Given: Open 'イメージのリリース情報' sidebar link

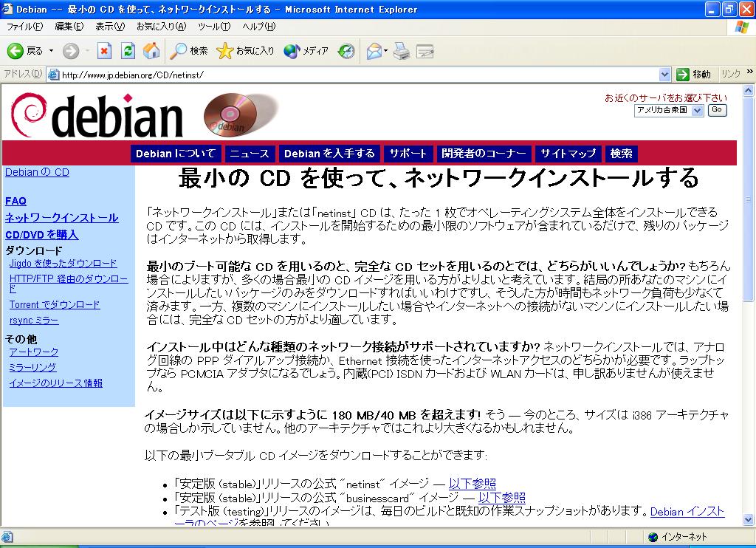Looking at the screenshot, I should tap(56, 383).
